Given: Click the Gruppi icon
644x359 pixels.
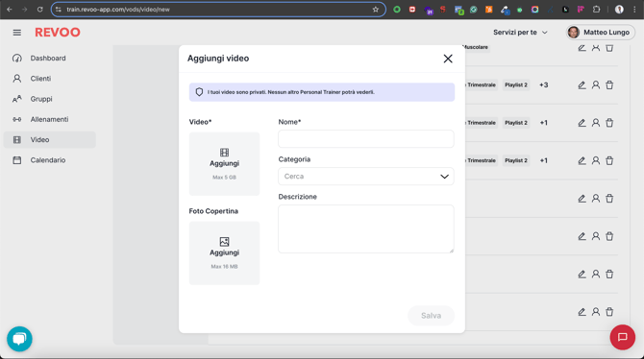Looking at the screenshot, I should tap(17, 99).
